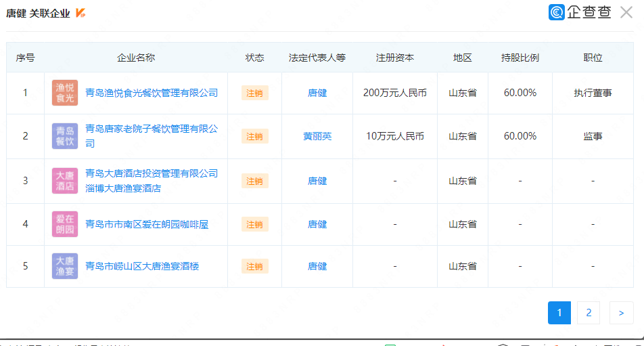Click the 爱在朗园 company logo icon
This screenshot has height=346, width=644.
[65, 224]
